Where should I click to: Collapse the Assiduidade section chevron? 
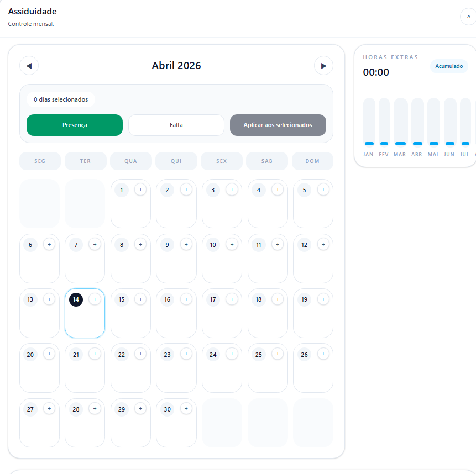[x=468, y=17]
